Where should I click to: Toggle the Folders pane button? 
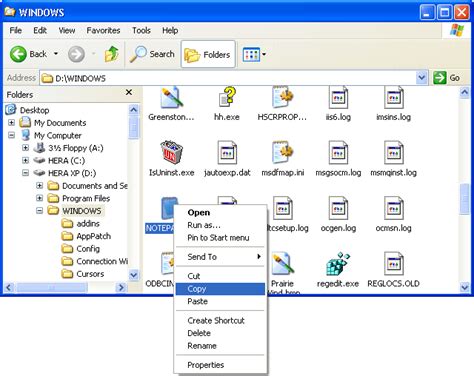208,54
